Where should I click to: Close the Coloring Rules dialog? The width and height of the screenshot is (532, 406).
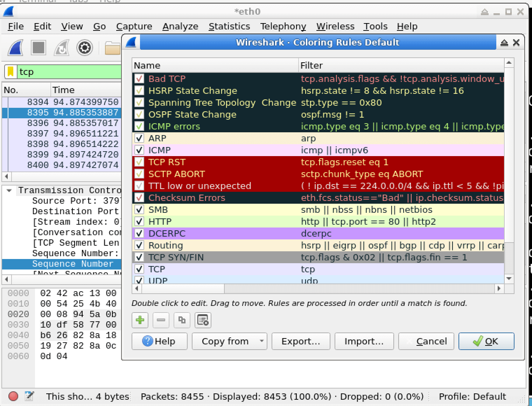click(516, 42)
